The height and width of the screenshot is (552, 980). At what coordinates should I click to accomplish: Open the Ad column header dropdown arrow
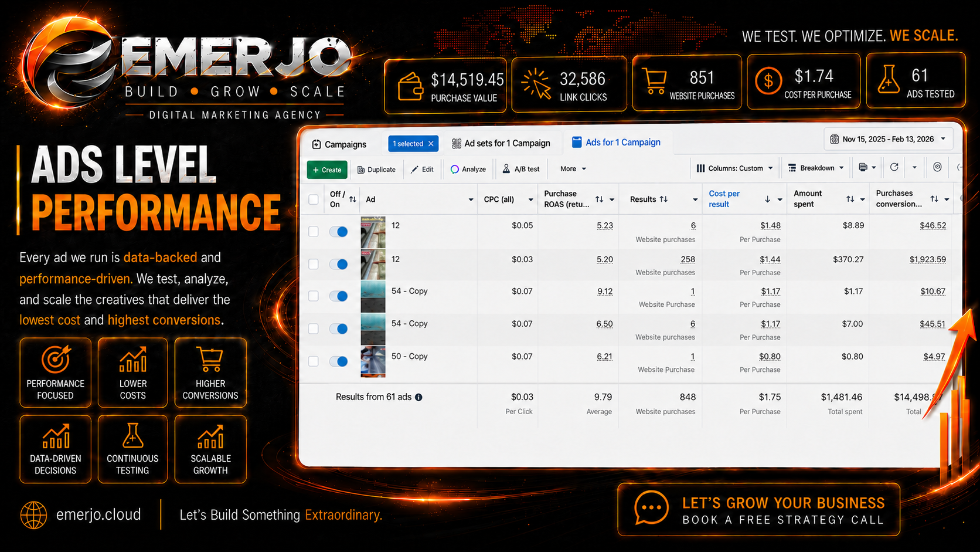coord(471,199)
